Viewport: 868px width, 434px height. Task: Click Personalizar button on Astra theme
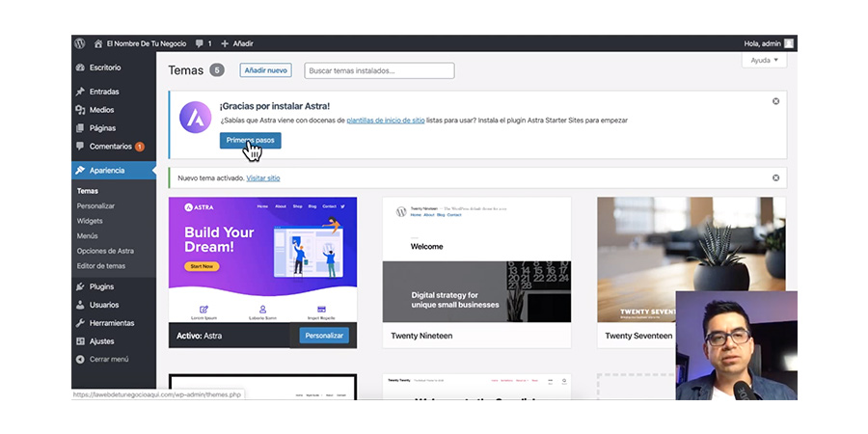(x=324, y=336)
